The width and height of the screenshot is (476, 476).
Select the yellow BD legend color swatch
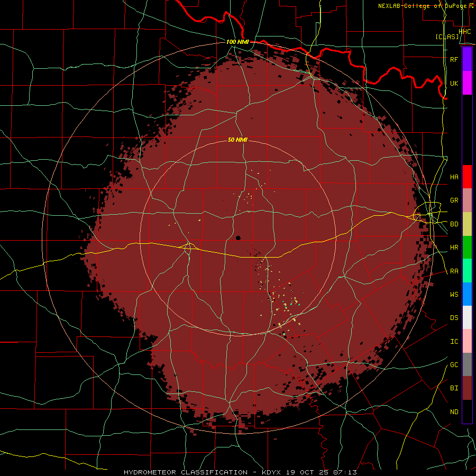click(467, 224)
